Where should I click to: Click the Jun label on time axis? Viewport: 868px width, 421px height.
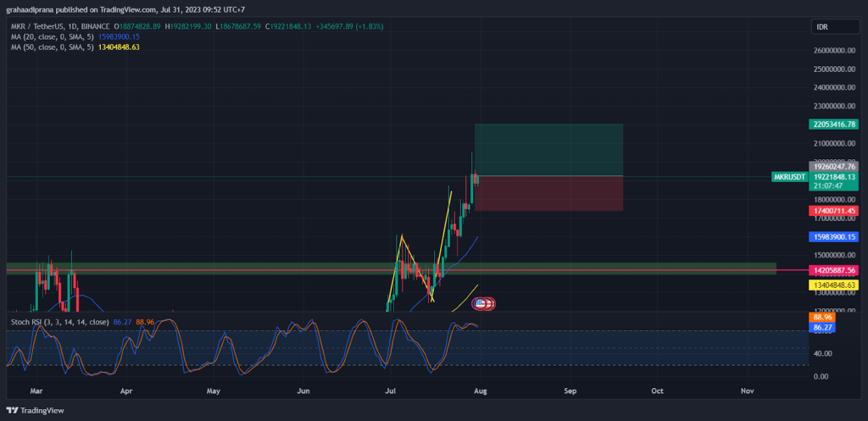point(303,391)
